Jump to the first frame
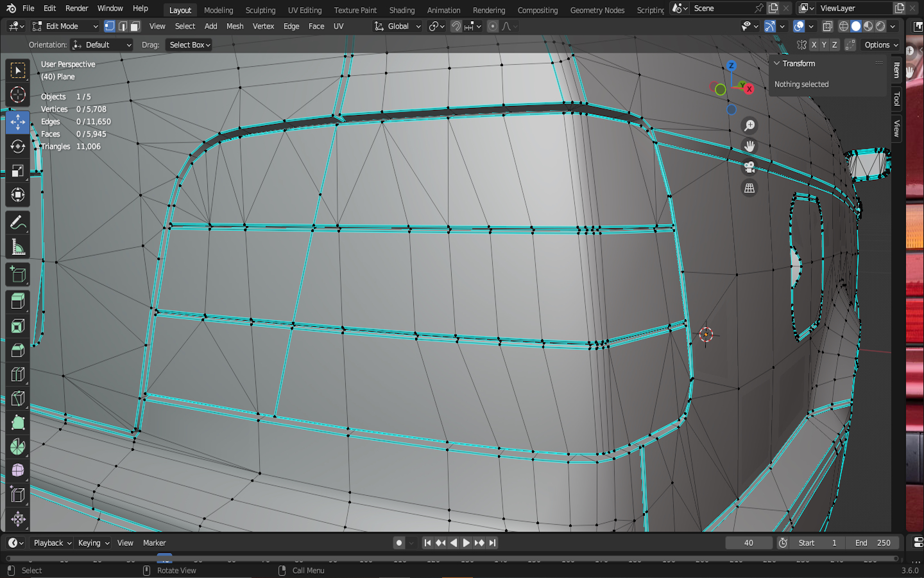Viewport: 924px width, 578px height. click(x=427, y=543)
